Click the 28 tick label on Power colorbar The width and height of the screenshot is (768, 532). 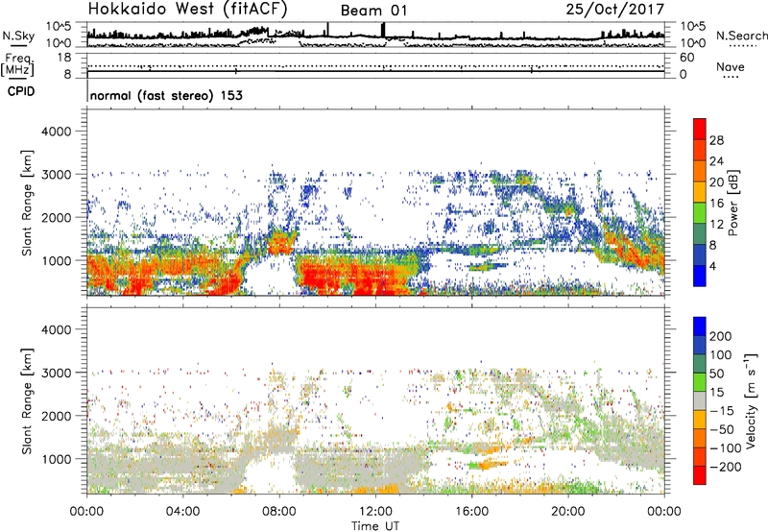[716, 140]
